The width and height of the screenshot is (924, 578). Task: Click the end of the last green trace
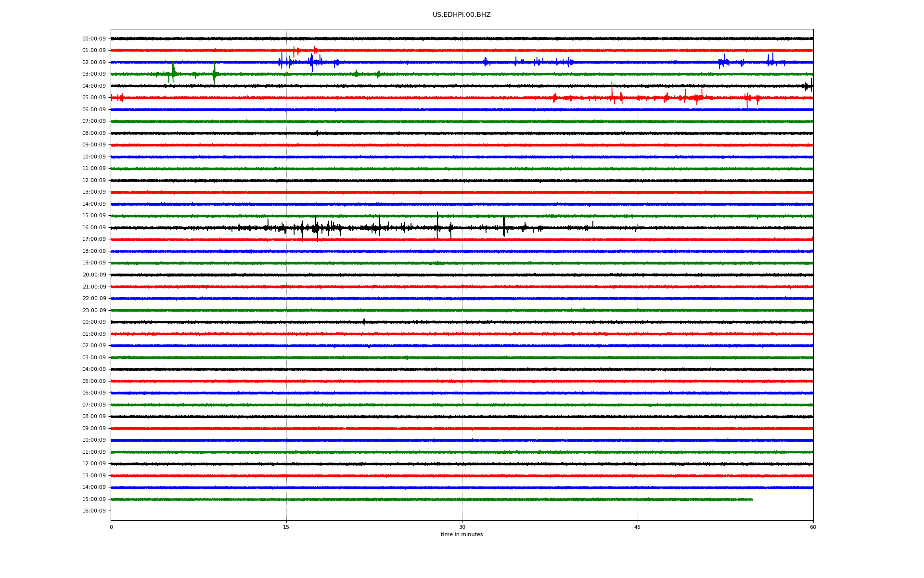(x=752, y=499)
